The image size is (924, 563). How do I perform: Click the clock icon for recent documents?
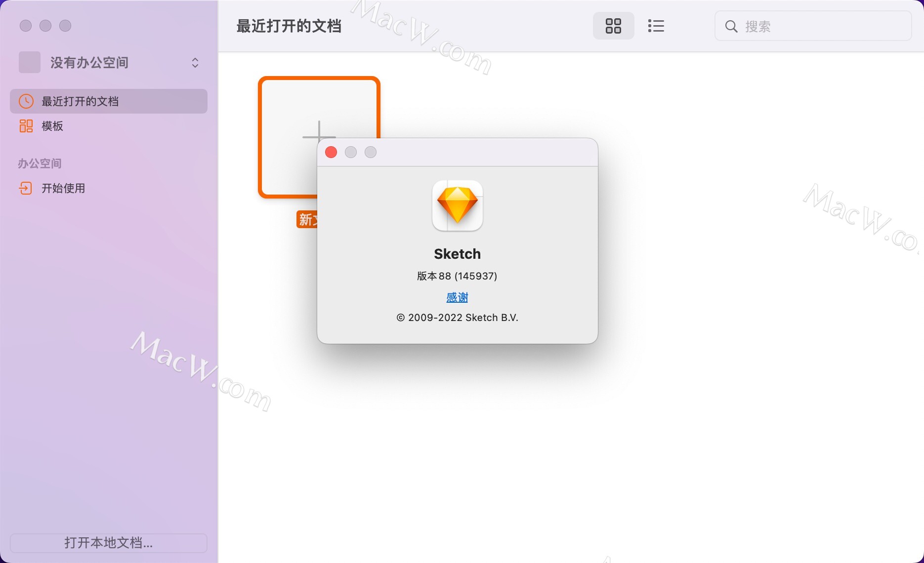point(26,101)
